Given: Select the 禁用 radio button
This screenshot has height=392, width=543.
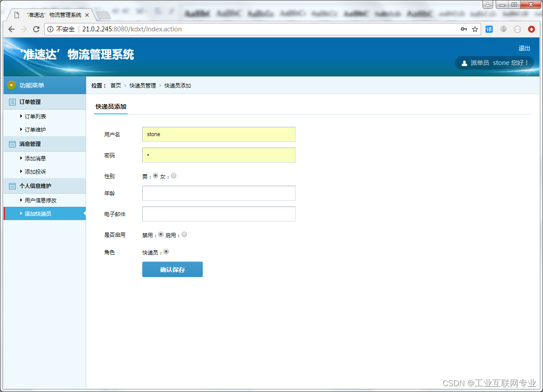Looking at the screenshot, I should click(x=161, y=234).
